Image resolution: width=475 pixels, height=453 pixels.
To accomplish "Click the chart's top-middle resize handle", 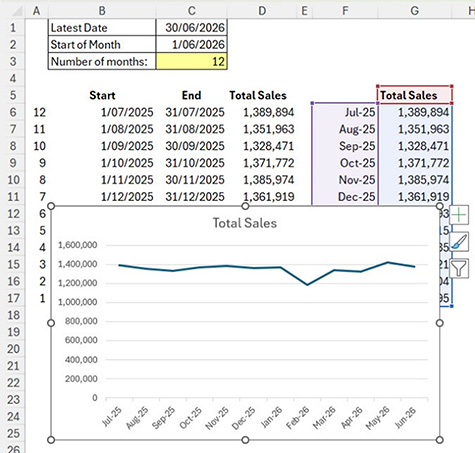I will [245, 206].
